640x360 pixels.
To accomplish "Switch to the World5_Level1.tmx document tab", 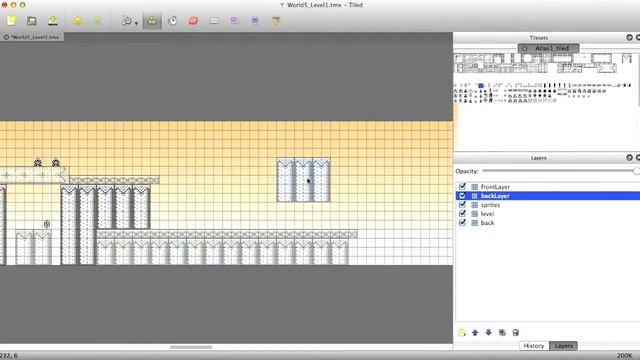I will pos(35,37).
